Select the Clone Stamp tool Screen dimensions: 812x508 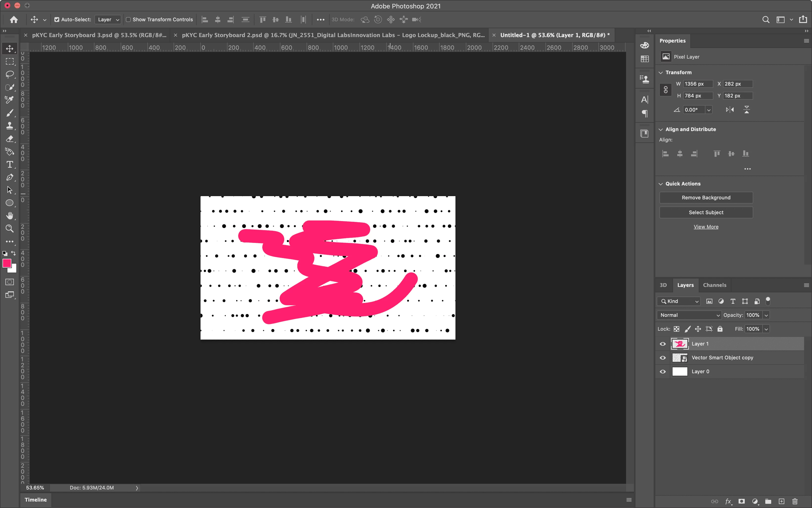pyautogui.click(x=10, y=126)
